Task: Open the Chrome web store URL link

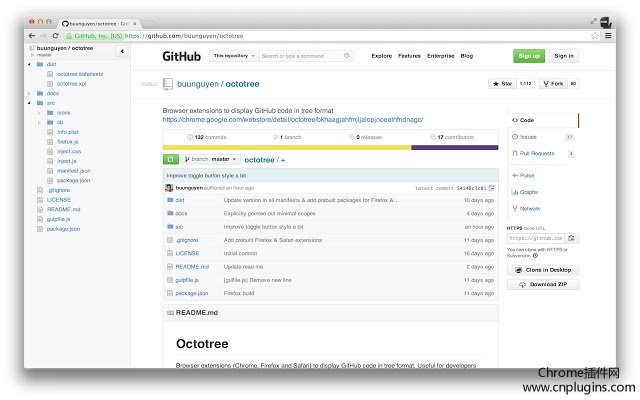Action: click(293, 120)
